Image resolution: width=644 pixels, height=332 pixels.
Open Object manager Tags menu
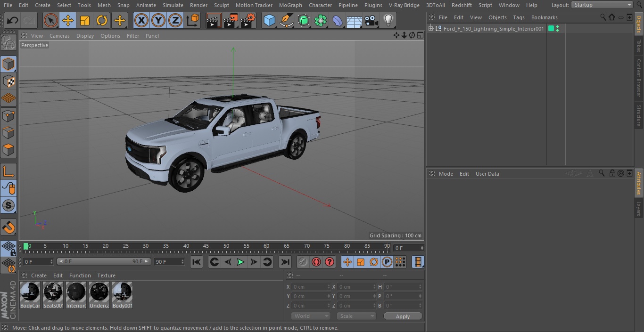point(519,17)
